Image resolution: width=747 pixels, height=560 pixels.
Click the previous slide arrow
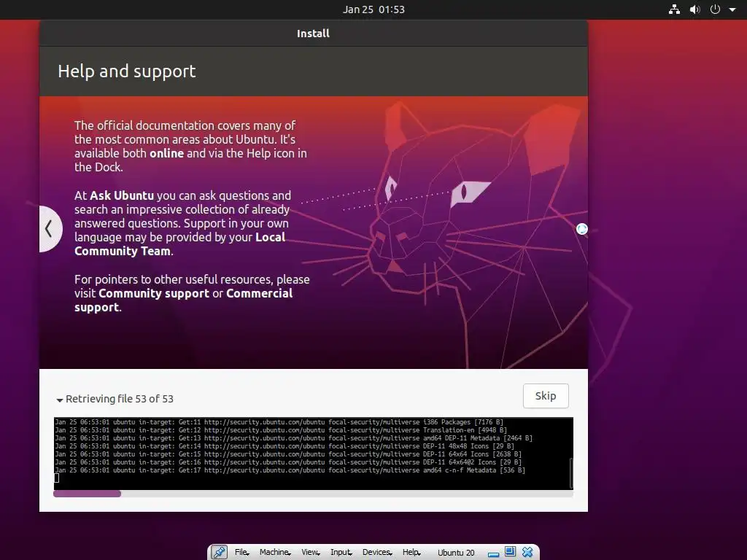50,228
